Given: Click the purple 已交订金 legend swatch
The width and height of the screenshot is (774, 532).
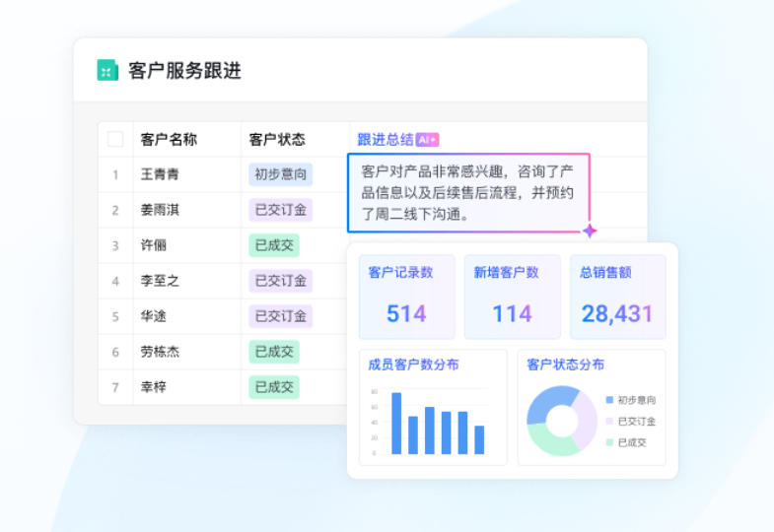Looking at the screenshot, I should coord(609,421).
